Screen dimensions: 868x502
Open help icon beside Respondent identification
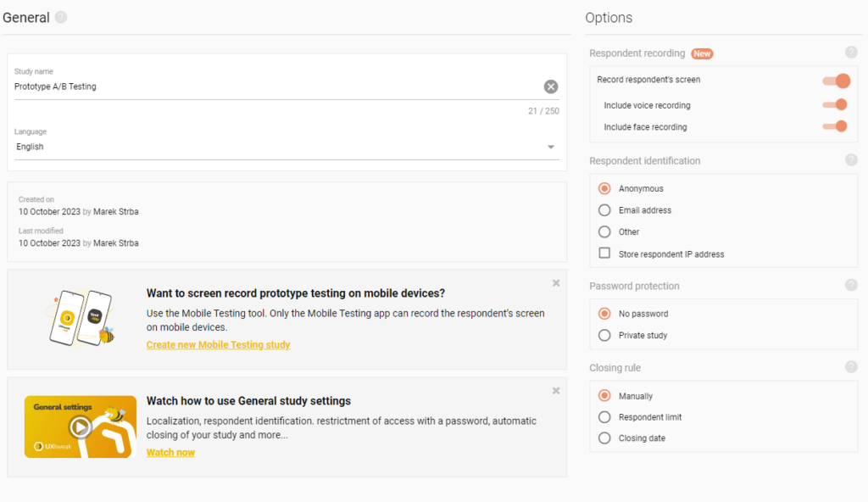pyautogui.click(x=851, y=159)
